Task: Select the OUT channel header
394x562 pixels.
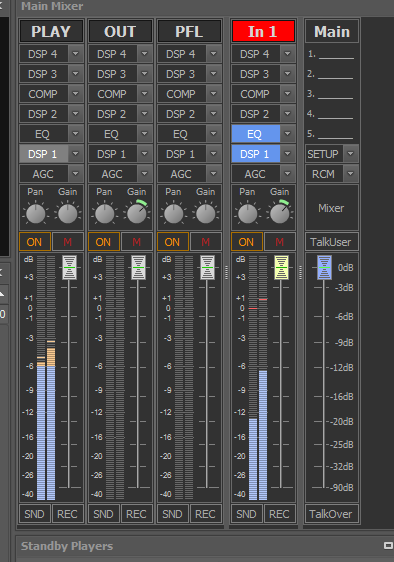Action: click(x=120, y=32)
